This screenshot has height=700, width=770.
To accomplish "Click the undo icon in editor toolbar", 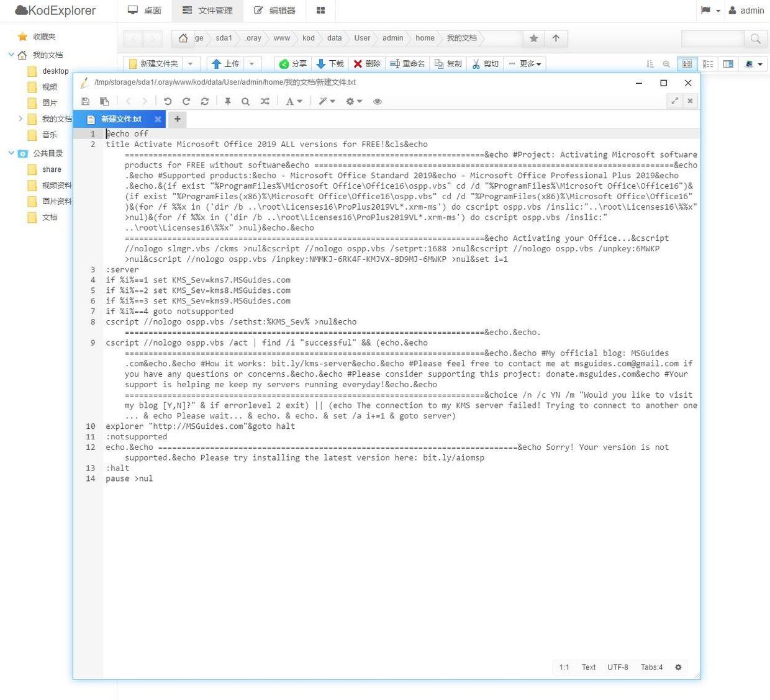I will (x=168, y=101).
